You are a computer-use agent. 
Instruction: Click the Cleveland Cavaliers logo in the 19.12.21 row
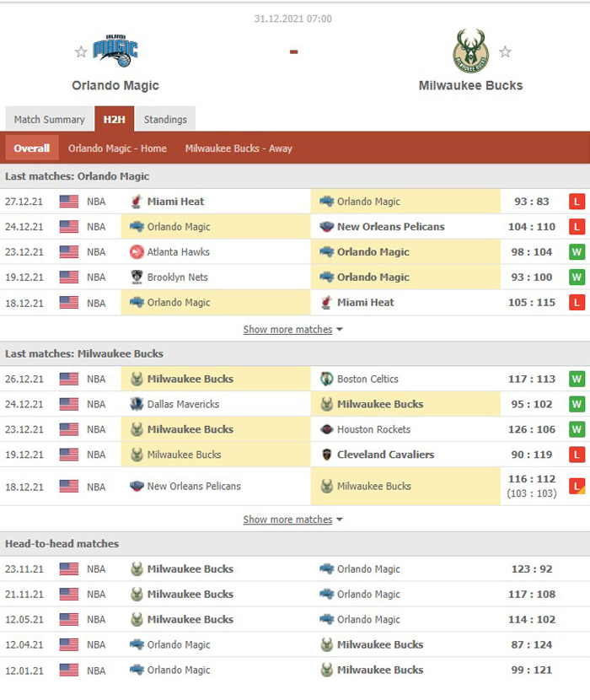pos(327,455)
